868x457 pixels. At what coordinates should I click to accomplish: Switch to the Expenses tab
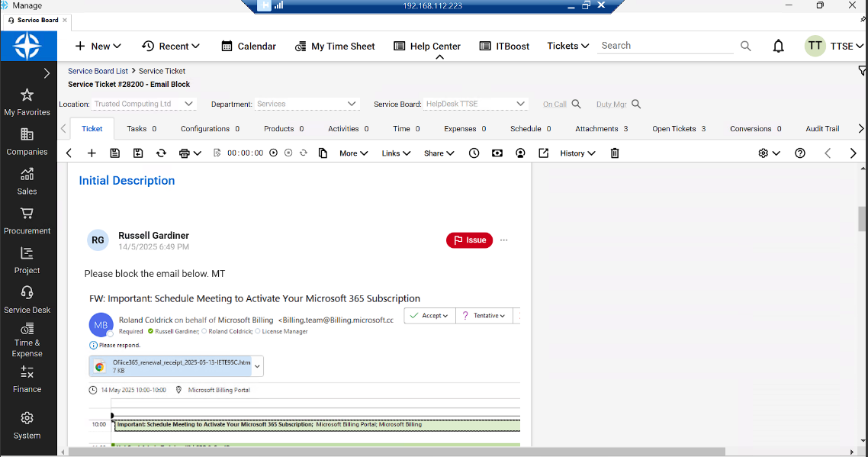coord(465,128)
